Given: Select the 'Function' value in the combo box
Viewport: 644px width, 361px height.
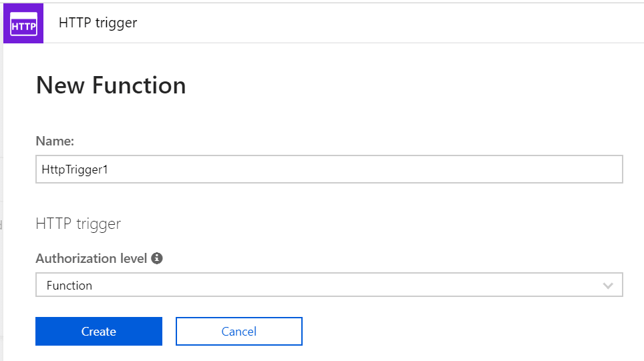Looking at the screenshot, I should pyautogui.click(x=69, y=286).
